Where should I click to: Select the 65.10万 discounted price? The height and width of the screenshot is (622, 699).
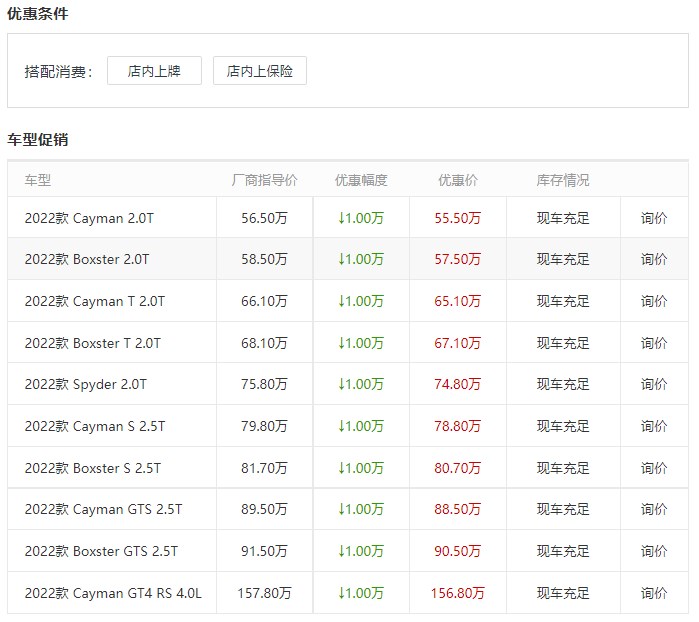point(457,301)
